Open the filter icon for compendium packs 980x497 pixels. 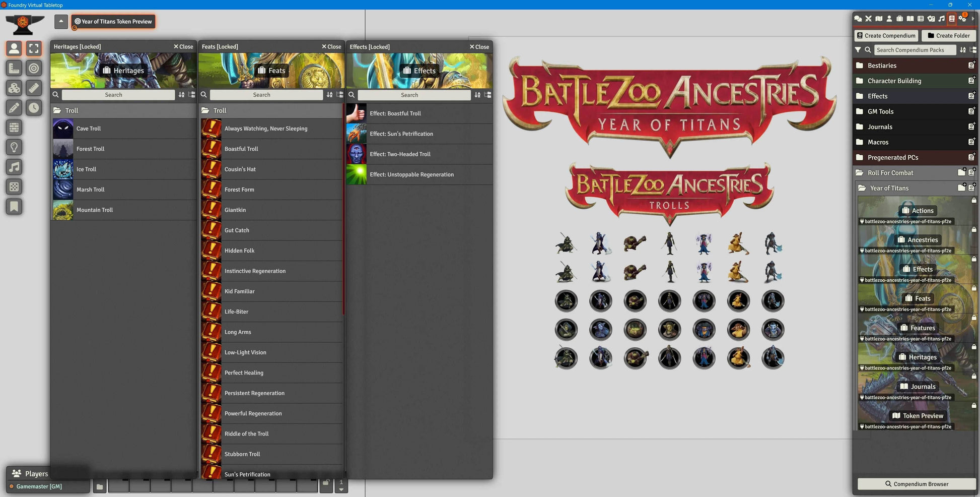(858, 49)
